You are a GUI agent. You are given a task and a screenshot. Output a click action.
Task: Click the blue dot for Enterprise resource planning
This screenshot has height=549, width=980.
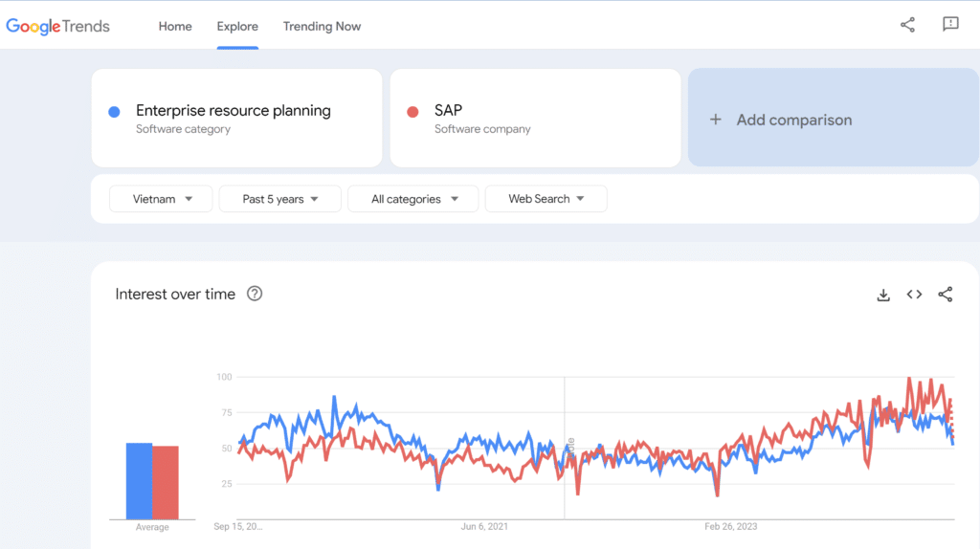click(x=115, y=112)
